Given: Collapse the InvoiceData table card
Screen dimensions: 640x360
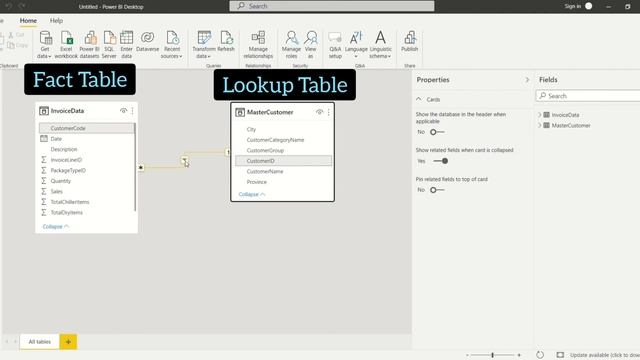Looking at the screenshot, I should pos(56,227).
